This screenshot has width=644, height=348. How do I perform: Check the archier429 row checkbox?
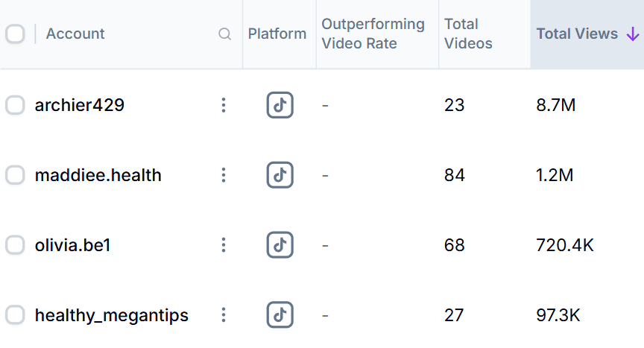pos(15,105)
